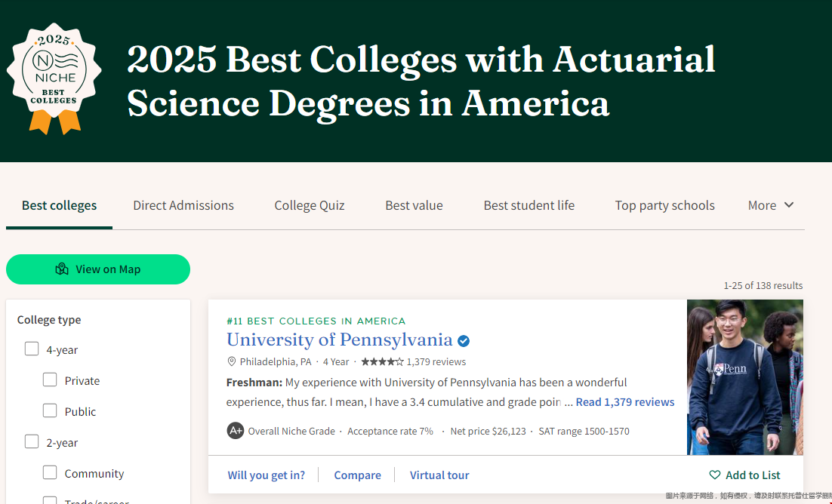Click the Will you get in? link
Screen dimensions: 832x504
[267, 475]
